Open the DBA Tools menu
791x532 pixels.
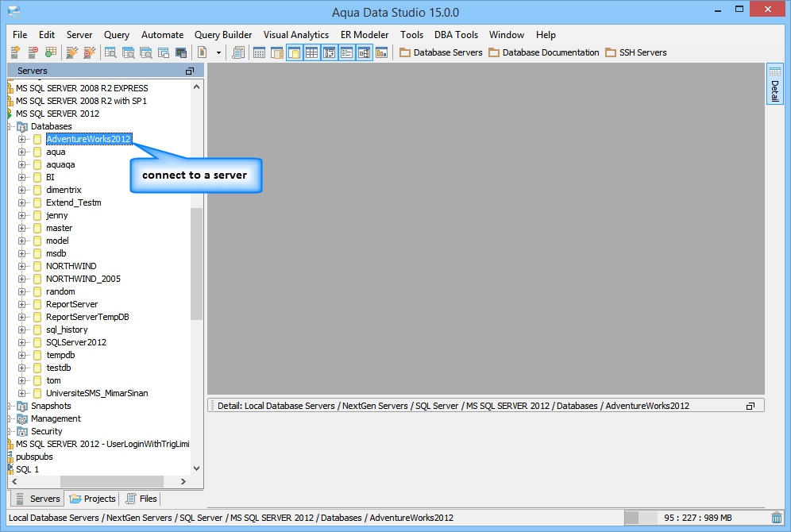(456, 35)
